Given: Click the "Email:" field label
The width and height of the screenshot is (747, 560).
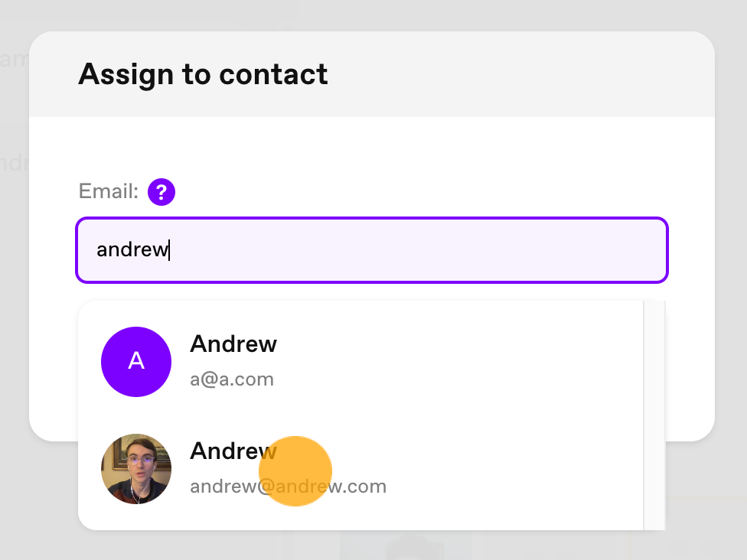Looking at the screenshot, I should (x=109, y=191).
